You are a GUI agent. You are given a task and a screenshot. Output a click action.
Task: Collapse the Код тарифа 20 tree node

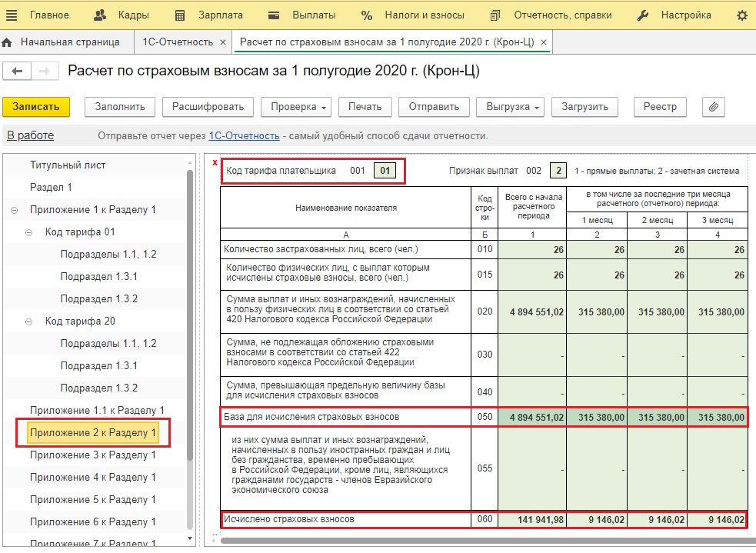tap(29, 321)
